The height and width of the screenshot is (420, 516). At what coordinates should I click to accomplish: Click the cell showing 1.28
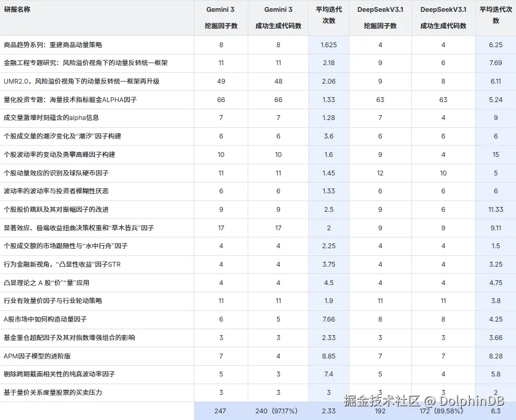[x=329, y=118]
